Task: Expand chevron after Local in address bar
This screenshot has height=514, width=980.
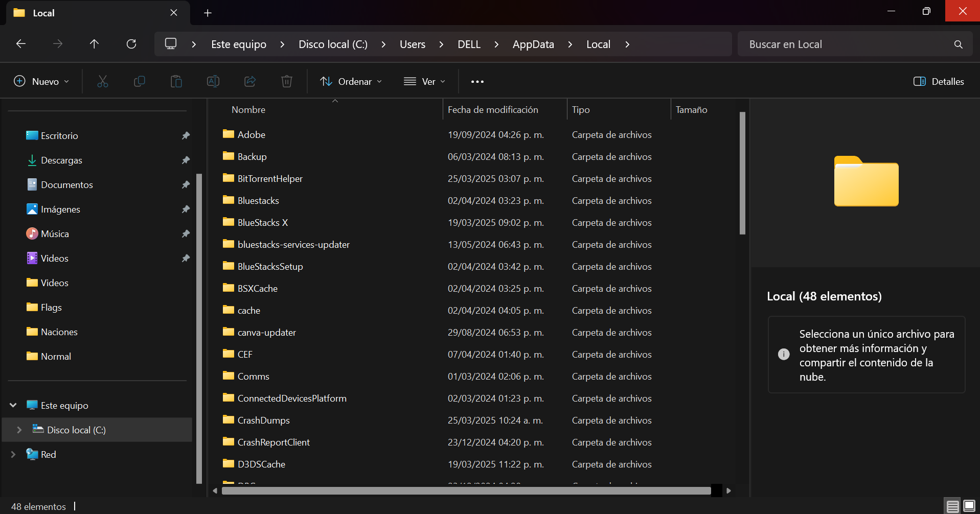Action: (x=627, y=44)
